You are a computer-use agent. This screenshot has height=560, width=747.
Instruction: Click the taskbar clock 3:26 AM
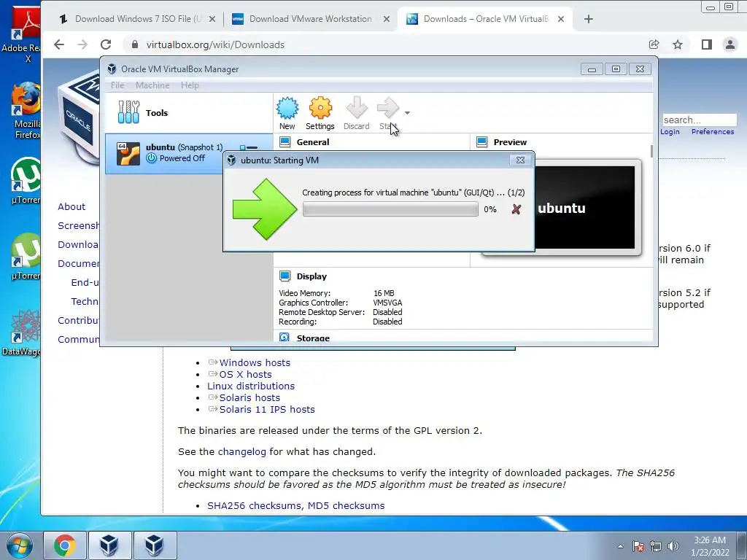pos(710,540)
